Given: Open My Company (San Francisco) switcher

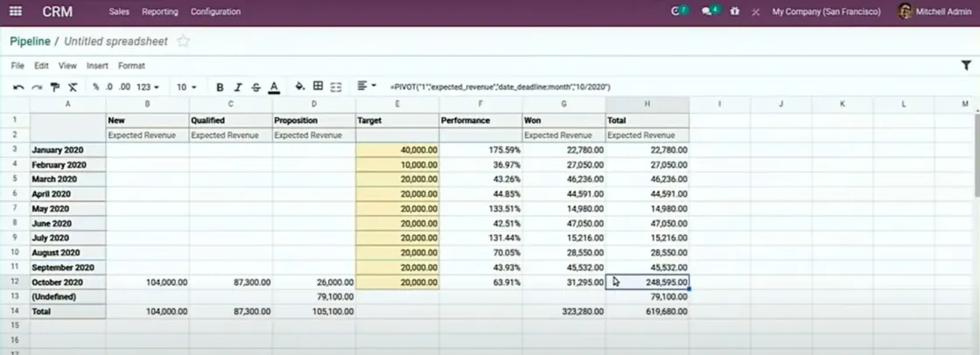Looking at the screenshot, I should (826, 11).
